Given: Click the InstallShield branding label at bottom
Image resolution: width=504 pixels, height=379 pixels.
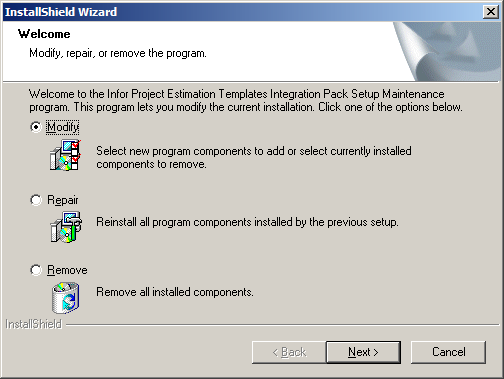Looking at the screenshot, I should 34,324.
